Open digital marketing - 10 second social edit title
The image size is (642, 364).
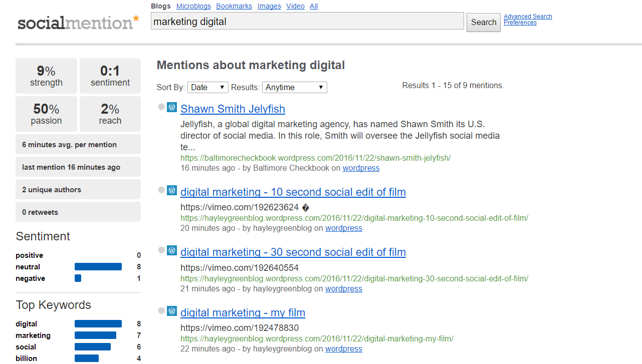point(293,192)
